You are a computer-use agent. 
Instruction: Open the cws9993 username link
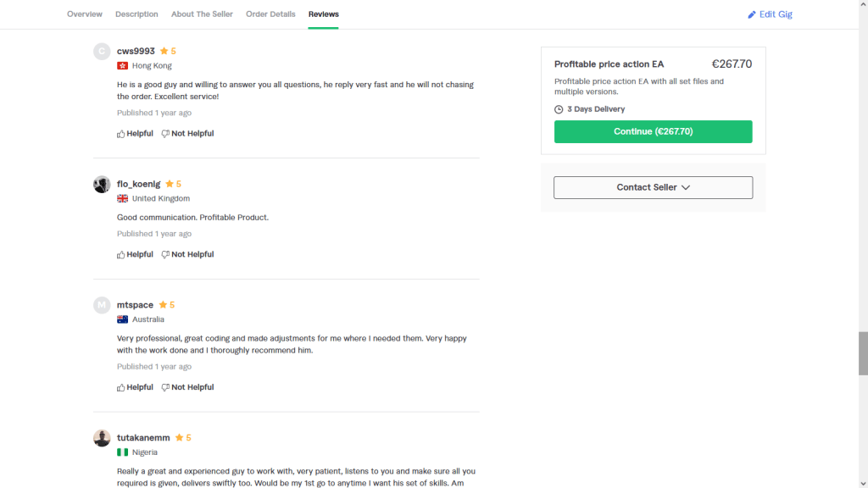click(x=136, y=51)
